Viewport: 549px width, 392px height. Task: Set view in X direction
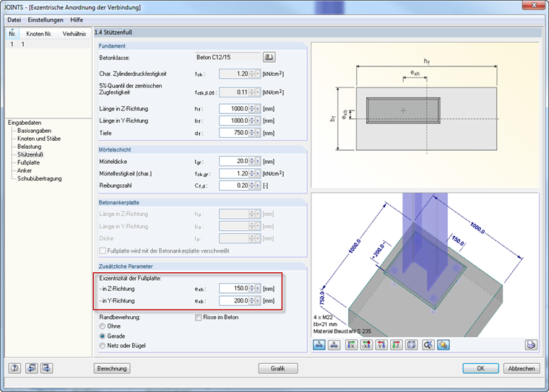[351, 345]
